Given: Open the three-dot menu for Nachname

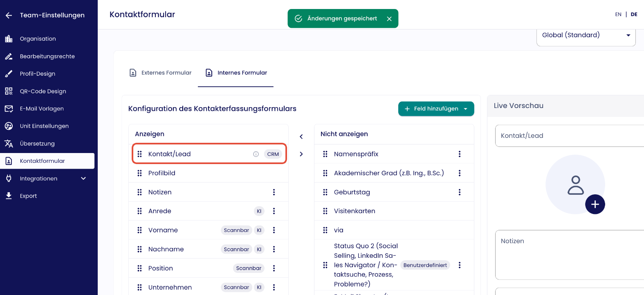Looking at the screenshot, I should pos(274,249).
